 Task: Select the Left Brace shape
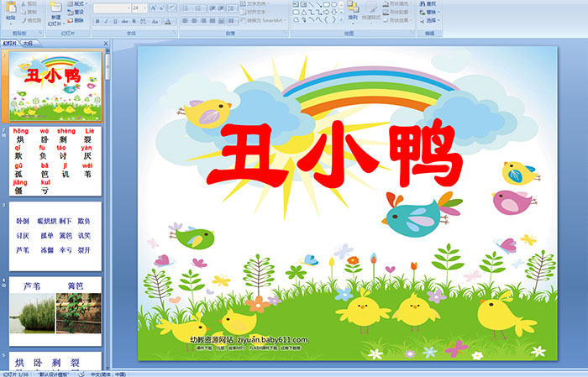pos(326,20)
